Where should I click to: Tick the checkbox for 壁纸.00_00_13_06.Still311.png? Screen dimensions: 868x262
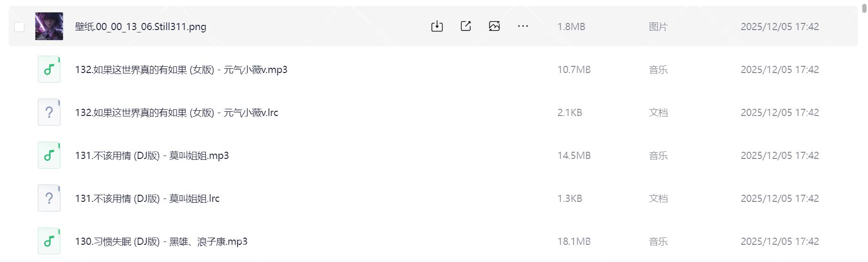coord(19,27)
